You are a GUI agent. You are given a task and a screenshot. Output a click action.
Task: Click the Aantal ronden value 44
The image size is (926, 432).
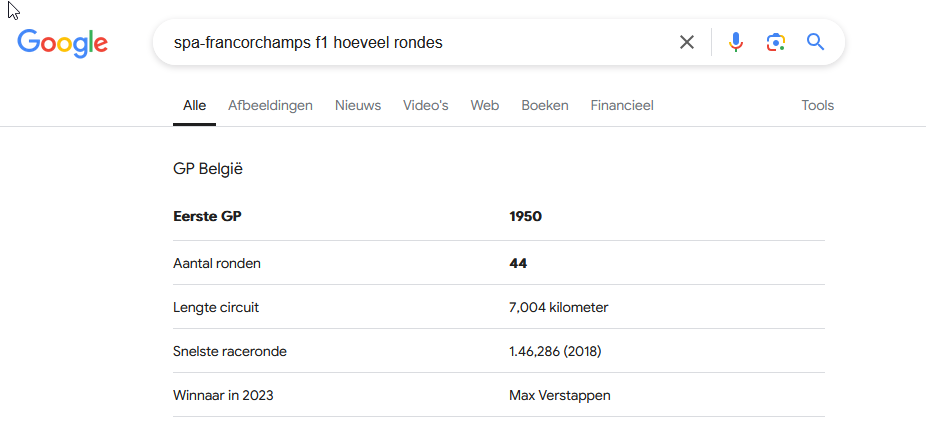[x=518, y=263]
